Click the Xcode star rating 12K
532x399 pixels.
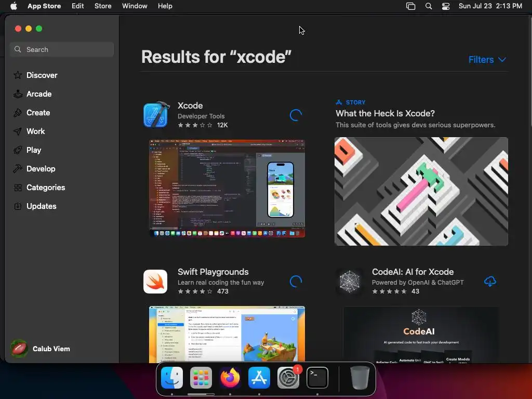pyautogui.click(x=203, y=125)
